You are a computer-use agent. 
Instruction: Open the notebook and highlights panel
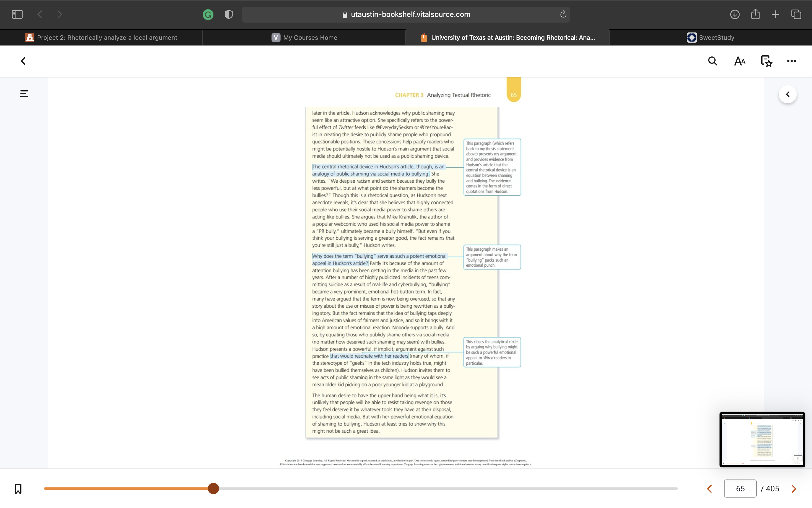click(766, 61)
